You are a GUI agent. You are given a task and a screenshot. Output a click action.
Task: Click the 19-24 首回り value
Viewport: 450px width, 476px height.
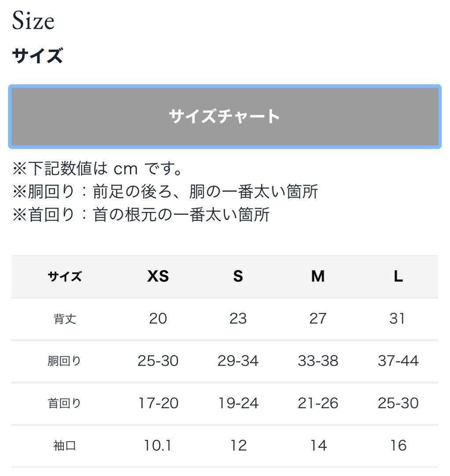click(238, 402)
